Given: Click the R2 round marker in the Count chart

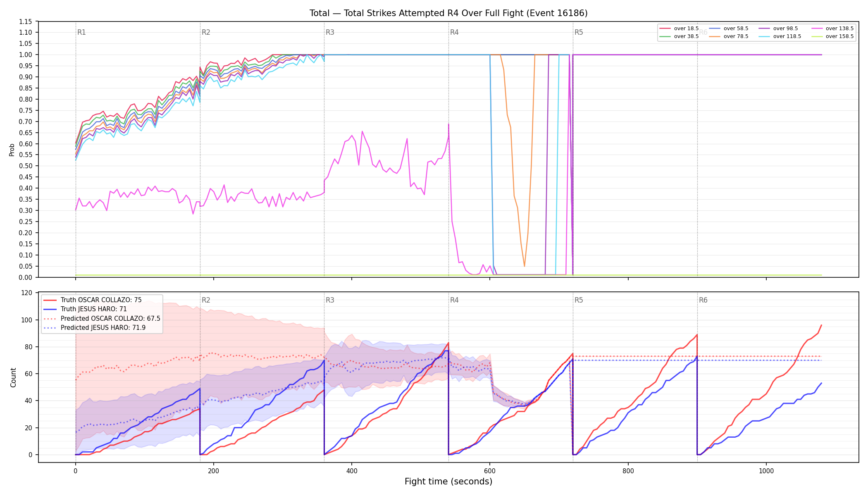Looking at the screenshot, I should tap(206, 300).
